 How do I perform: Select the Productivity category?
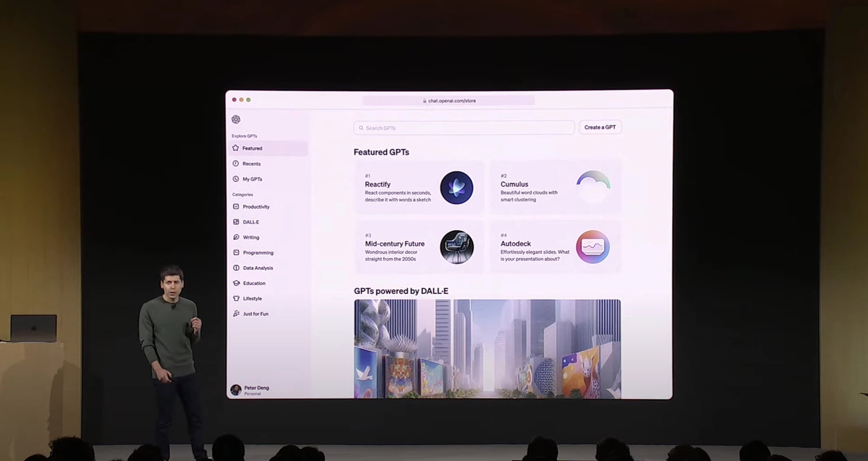click(269, 207)
